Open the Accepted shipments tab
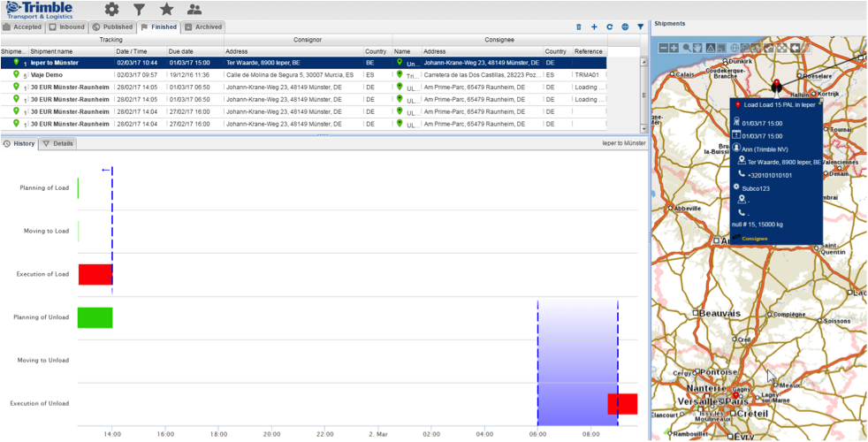The width and height of the screenshot is (868, 442). click(23, 27)
